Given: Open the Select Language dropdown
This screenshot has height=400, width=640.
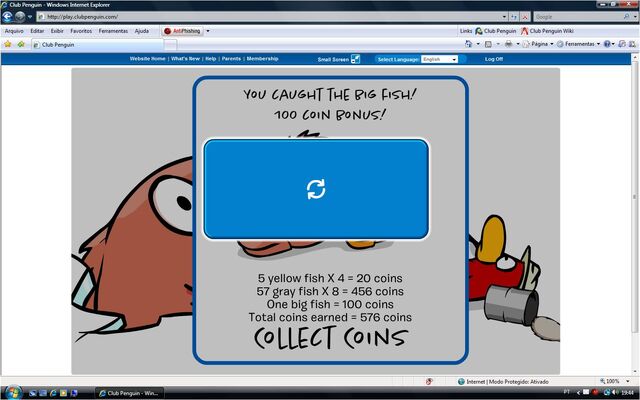Looking at the screenshot, I should pos(440,59).
